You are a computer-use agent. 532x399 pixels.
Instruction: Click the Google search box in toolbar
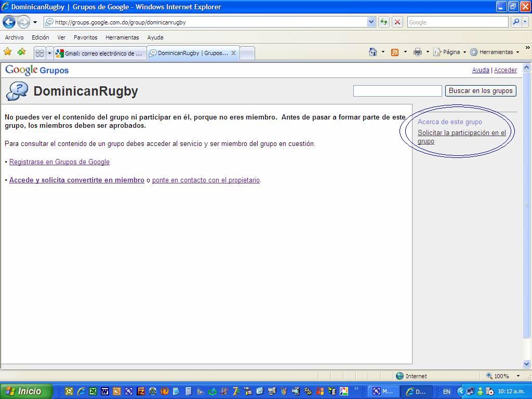tap(458, 22)
